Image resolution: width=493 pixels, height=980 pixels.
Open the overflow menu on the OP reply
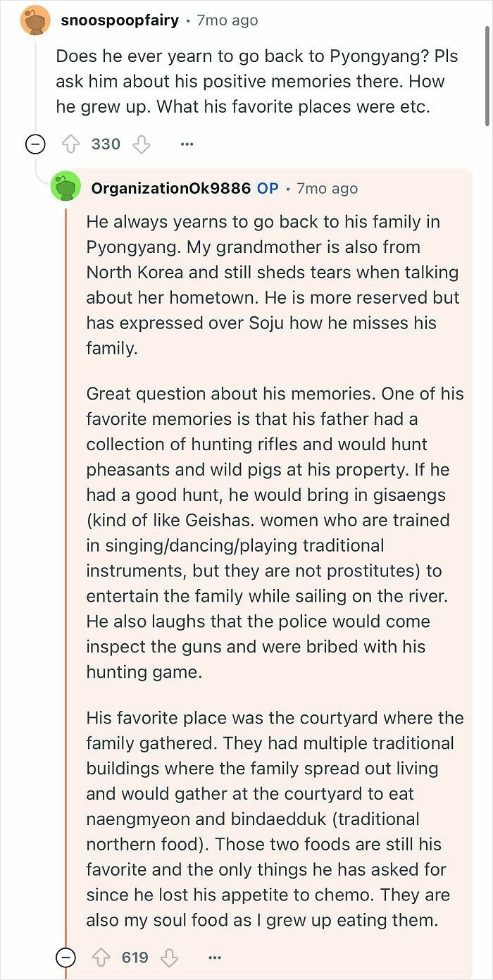(x=214, y=957)
